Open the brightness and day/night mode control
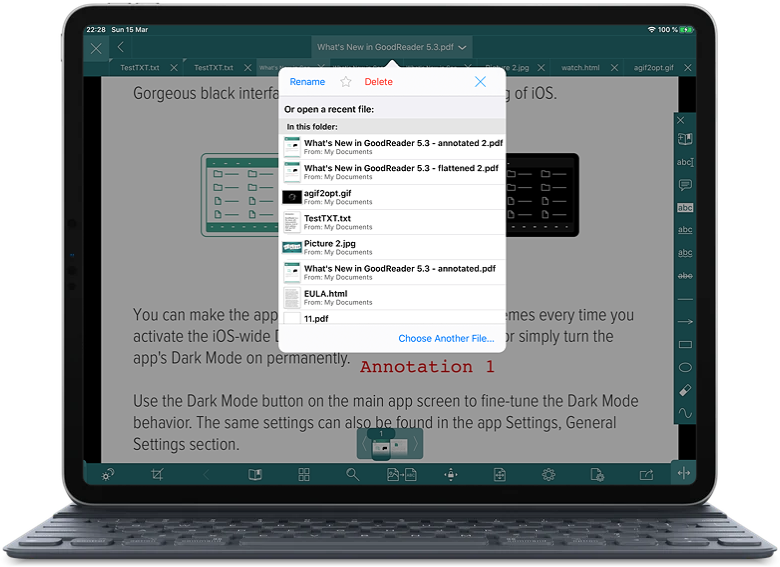Image resolution: width=780 pixels, height=567 pixels. coord(107,474)
